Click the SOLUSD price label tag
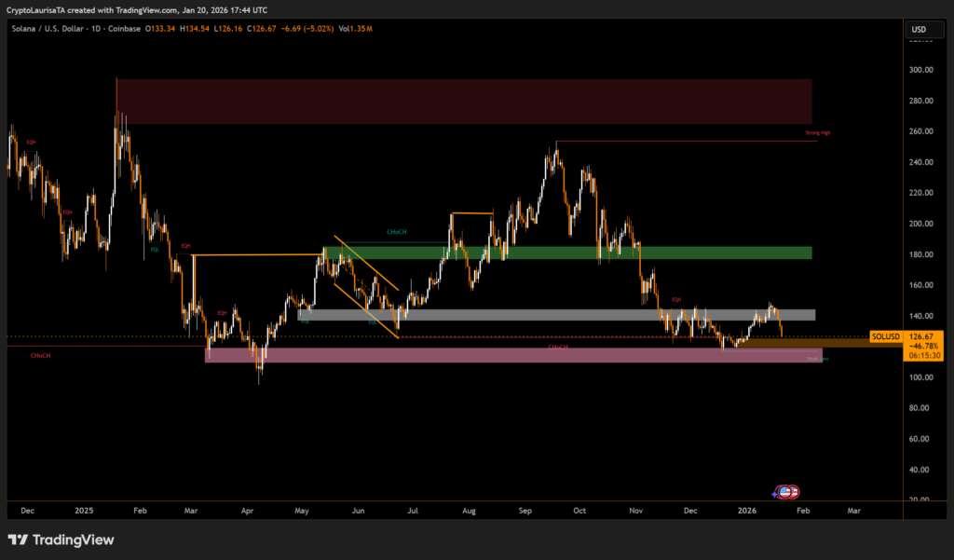 click(883, 335)
